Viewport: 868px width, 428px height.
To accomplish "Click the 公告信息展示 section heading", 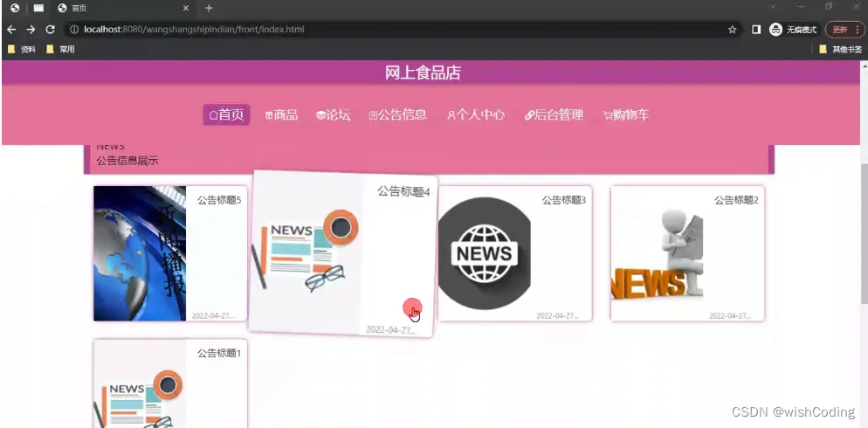I will click(127, 161).
